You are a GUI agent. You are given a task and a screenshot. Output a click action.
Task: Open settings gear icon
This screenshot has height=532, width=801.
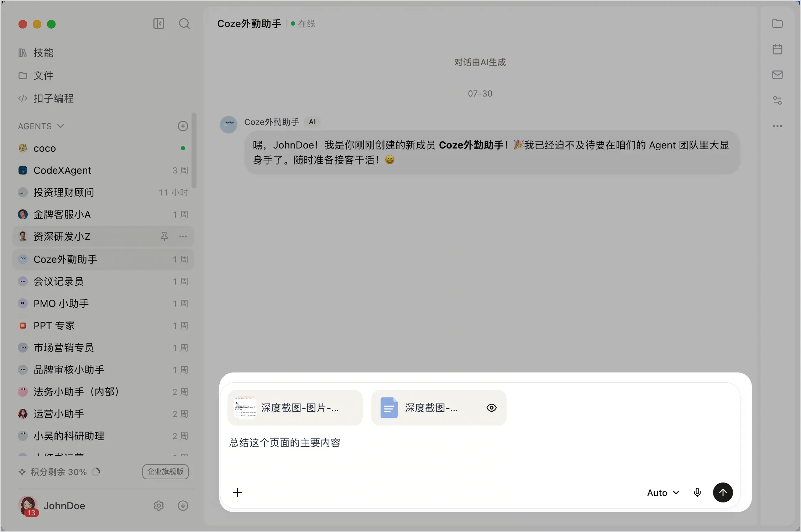[159, 506]
